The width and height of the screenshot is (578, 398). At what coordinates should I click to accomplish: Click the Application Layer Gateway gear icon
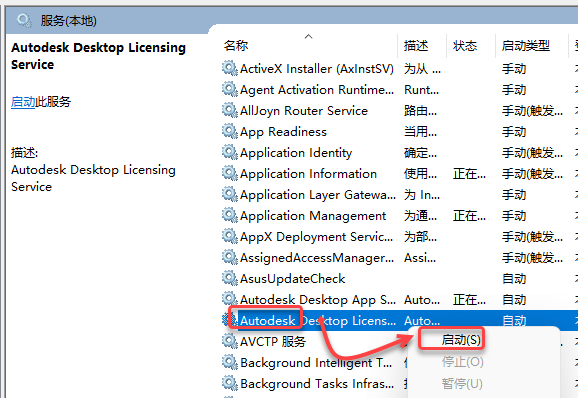230,195
